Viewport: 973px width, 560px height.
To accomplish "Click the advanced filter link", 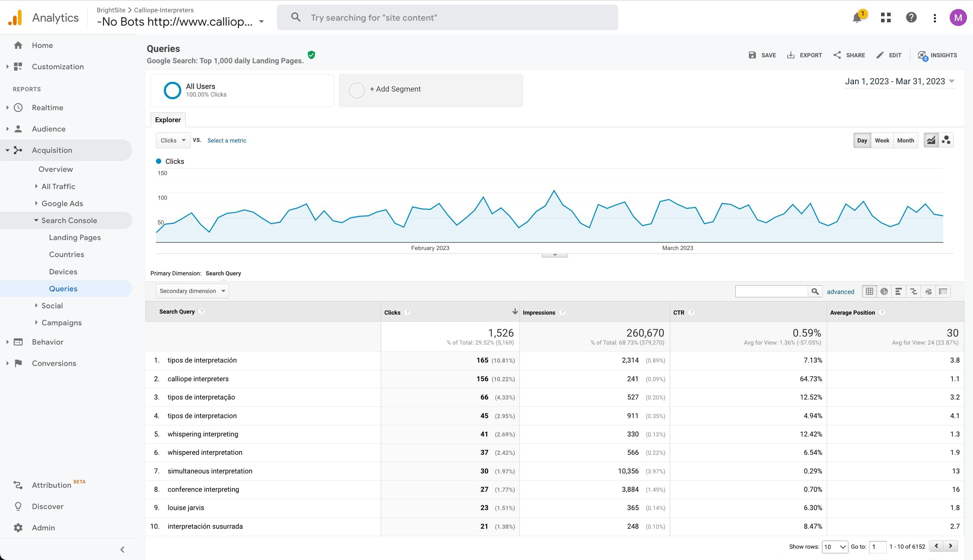I will 840,292.
